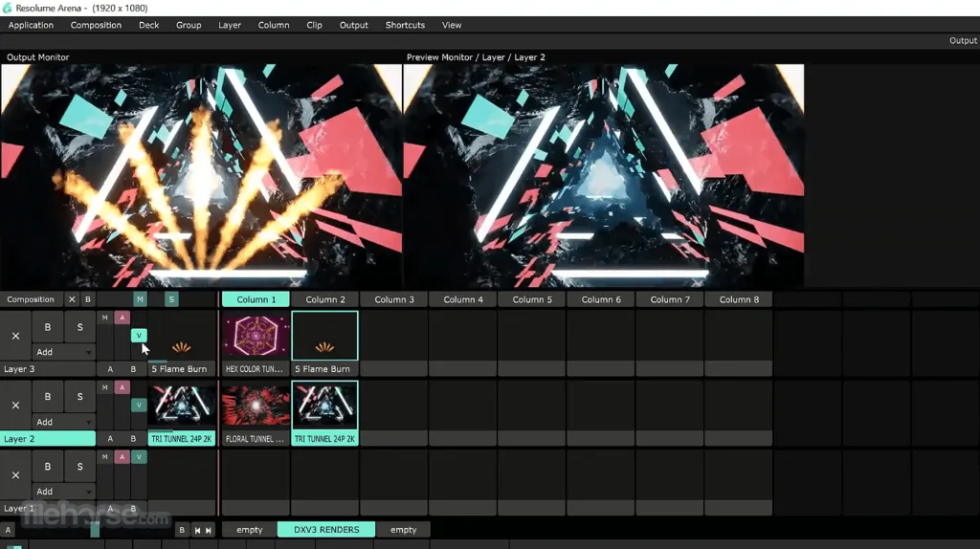Click the crossfader handle between A and B
This screenshot has height=549, width=980.
click(x=95, y=530)
